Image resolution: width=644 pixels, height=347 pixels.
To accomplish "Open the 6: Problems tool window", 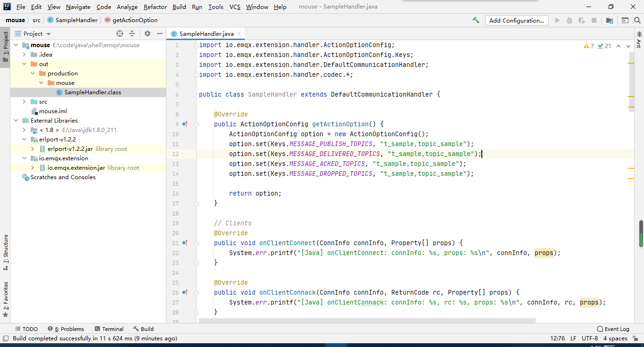I will point(66,329).
